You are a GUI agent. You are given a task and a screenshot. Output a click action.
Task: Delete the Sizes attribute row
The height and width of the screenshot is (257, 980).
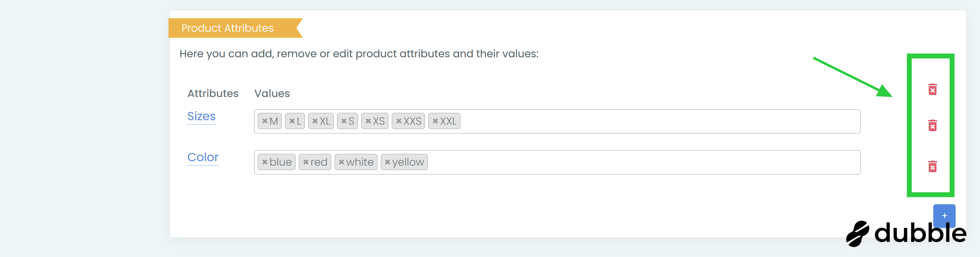(x=933, y=125)
